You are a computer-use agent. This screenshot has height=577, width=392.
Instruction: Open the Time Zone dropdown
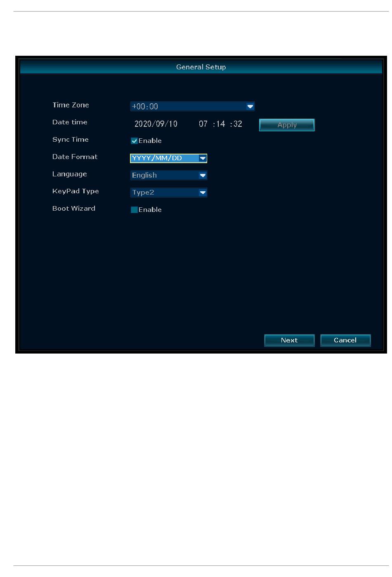[x=192, y=106]
